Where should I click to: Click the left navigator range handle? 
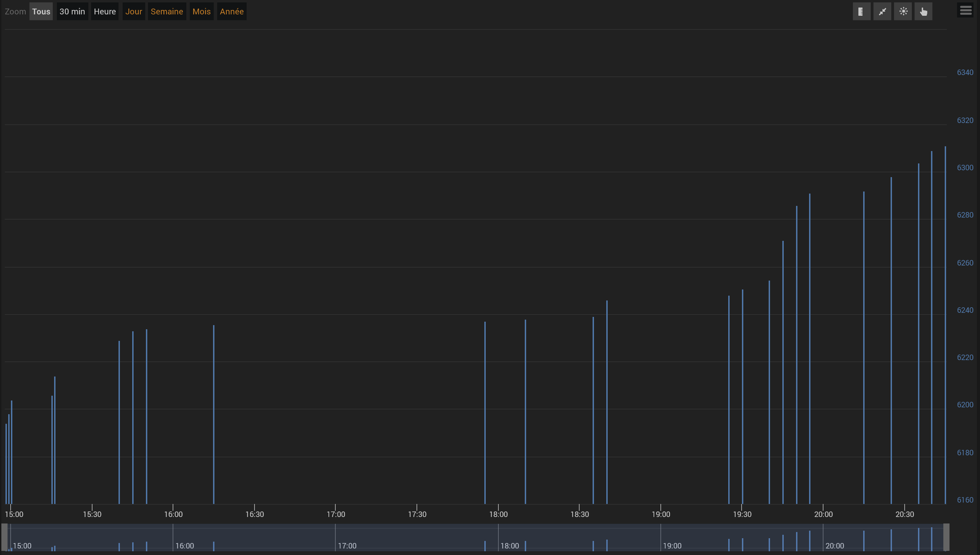pos(4,537)
